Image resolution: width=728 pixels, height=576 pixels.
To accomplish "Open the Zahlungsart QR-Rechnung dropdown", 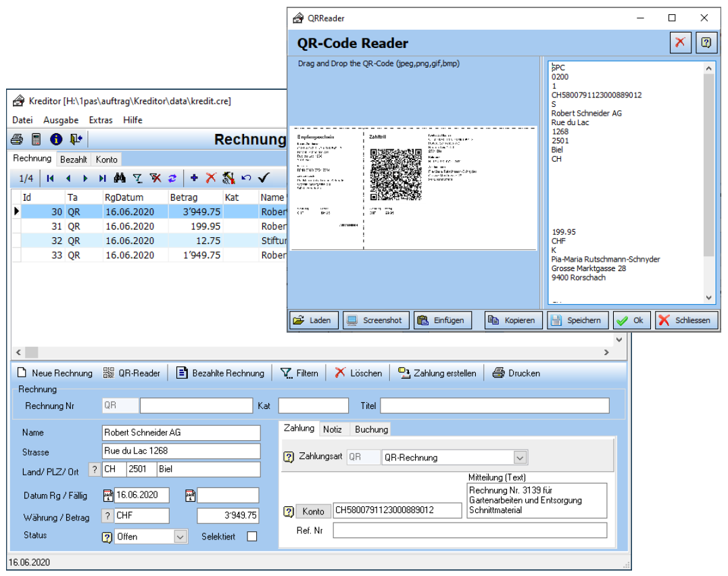I will [519, 458].
